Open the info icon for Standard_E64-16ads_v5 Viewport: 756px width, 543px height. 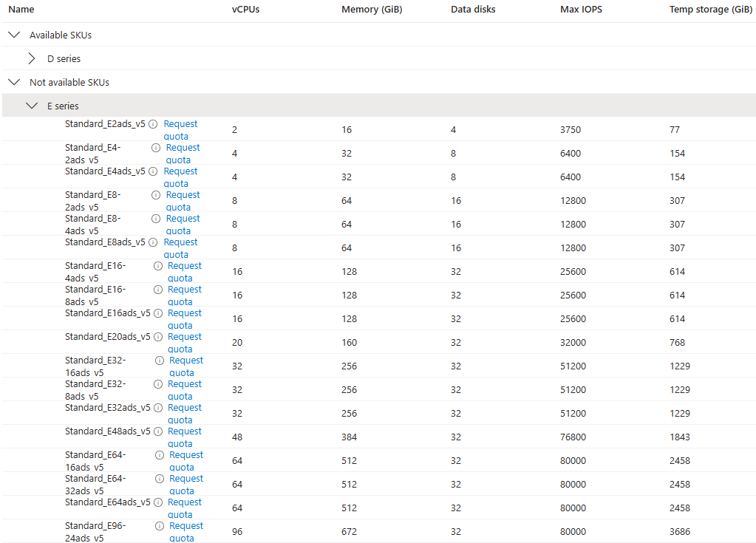(160, 455)
